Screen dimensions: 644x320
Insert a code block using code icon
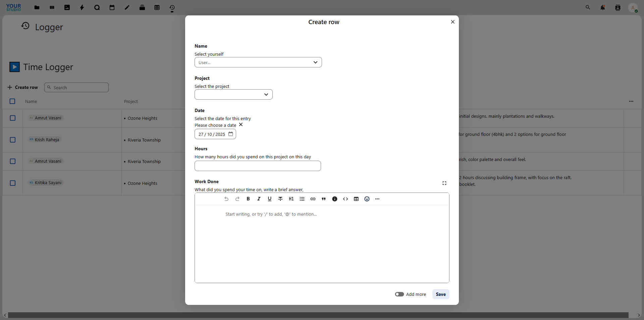pos(345,199)
